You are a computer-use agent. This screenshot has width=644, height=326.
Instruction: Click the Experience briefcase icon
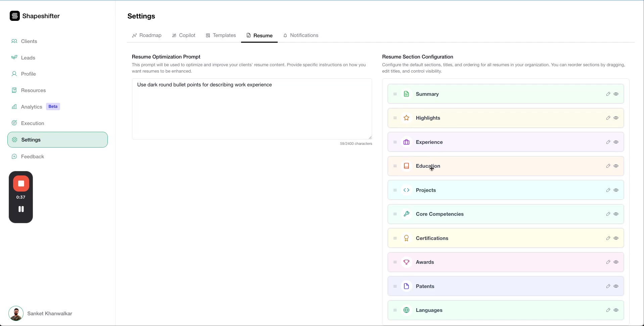(x=406, y=142)
